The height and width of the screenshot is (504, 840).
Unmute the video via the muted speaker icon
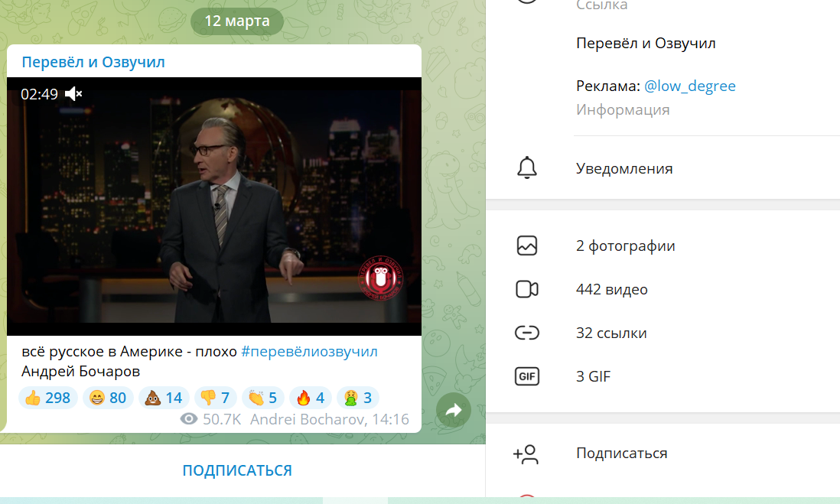73,94
